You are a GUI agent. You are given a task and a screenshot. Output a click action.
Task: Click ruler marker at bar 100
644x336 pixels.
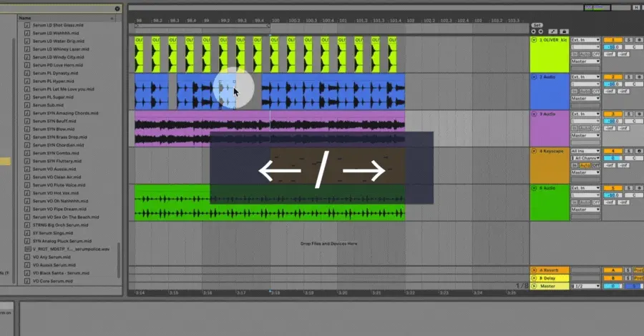pyautogui.click(x=275, y=20)
